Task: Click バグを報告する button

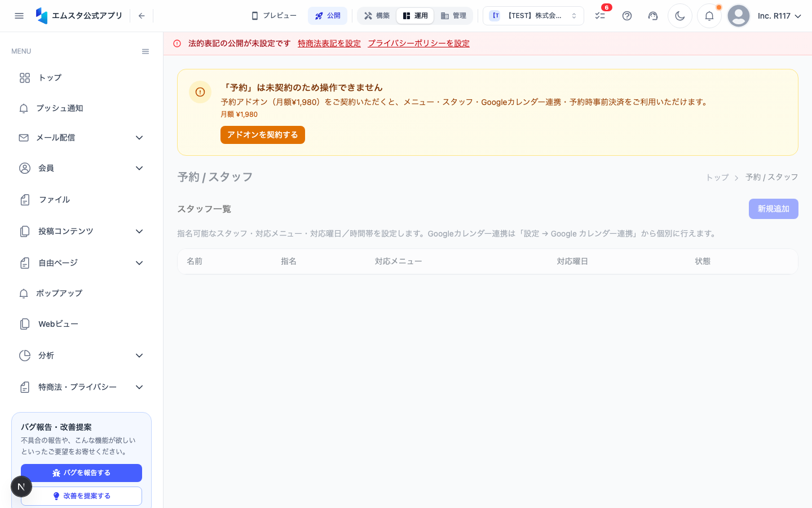Action: [81, 473]
